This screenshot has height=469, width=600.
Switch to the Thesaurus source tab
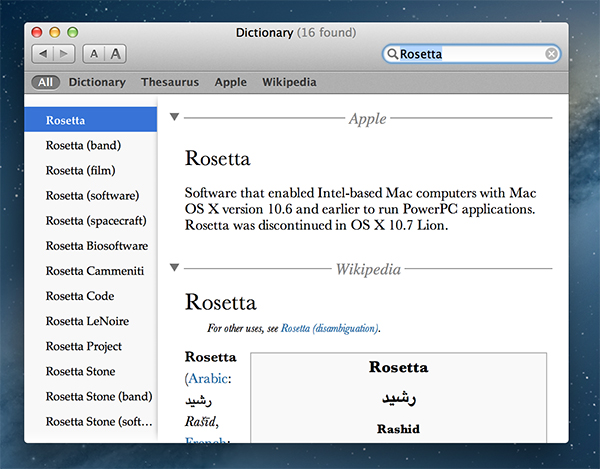pos(170,82)
